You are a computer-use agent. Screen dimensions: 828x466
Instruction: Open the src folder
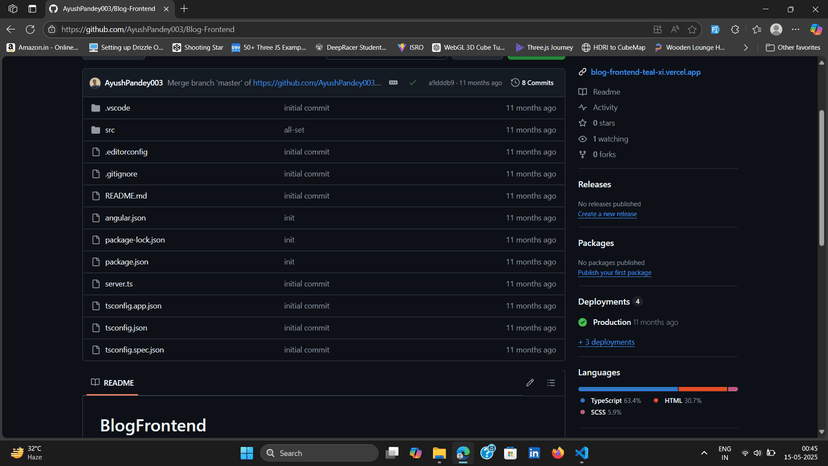(x=110, y=130)
